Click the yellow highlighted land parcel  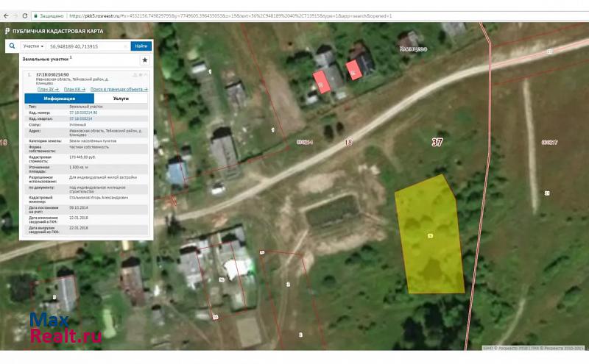pos(429,235)
